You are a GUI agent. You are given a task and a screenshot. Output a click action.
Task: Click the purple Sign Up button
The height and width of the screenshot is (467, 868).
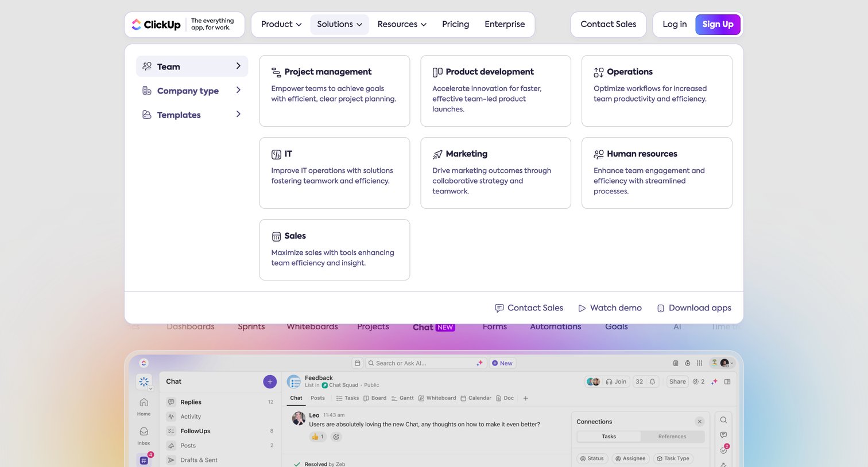coord(718,24)
